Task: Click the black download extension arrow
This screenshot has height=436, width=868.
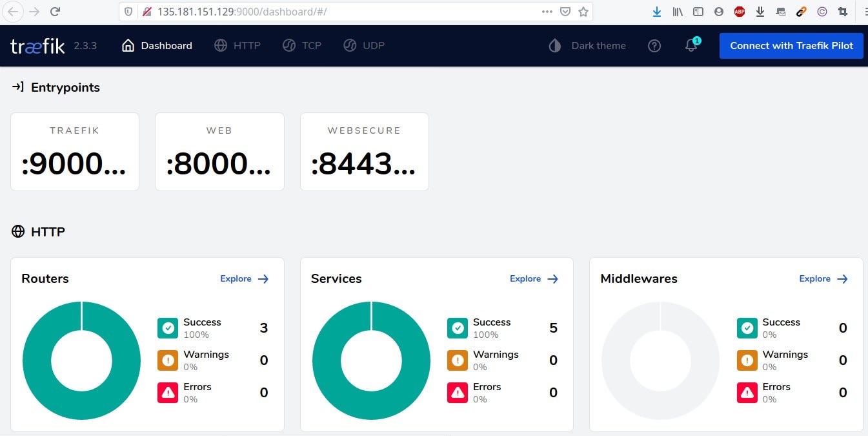Action: click(x=760, y=12)
